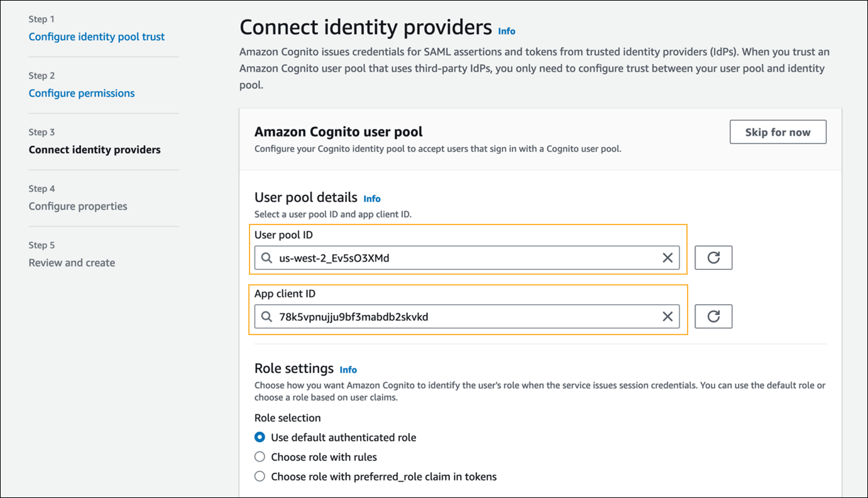The width and height of the screenshot is (868, 498).
Task: Refresh the User pool ID list
Action: pyautogui.click(x=713, y=258)
